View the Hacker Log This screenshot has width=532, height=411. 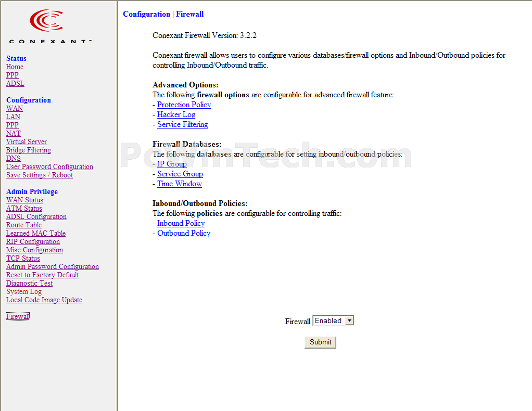(x=176, y=114)
